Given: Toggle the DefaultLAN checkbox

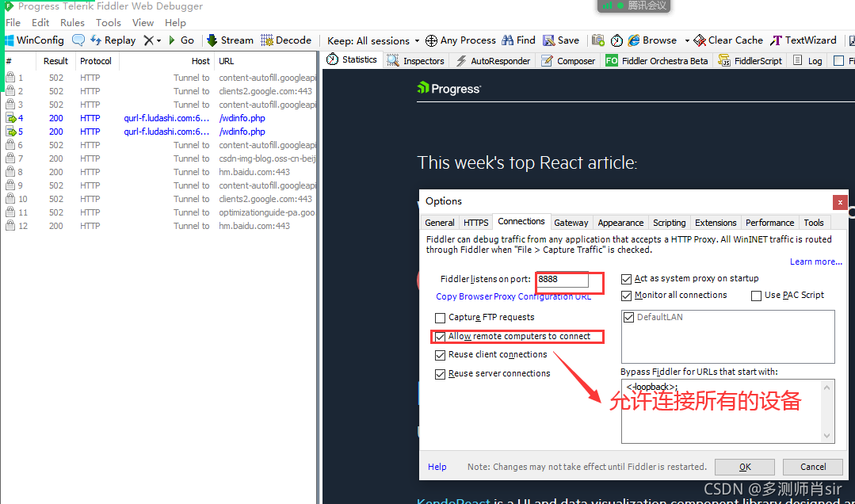Looking at the screenshot, I should point(628,317).
